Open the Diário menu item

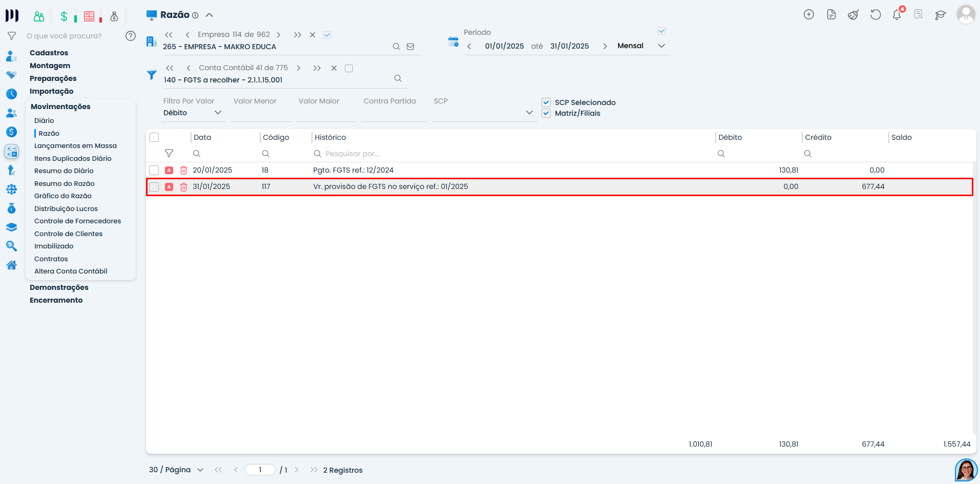pyautogui.click(x=44, y=120)
